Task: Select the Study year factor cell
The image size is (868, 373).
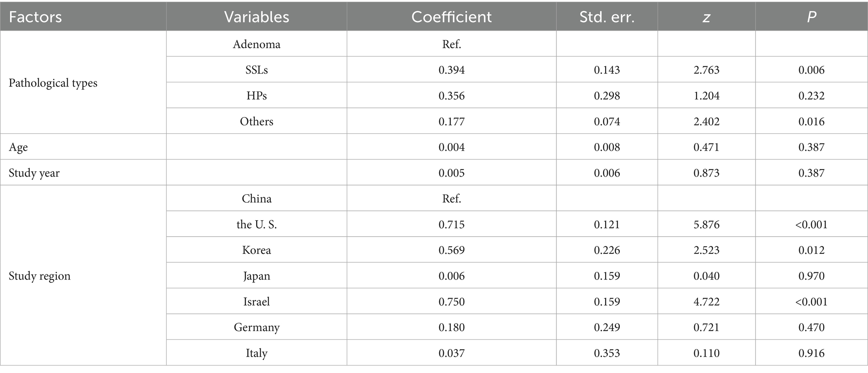Action: 34,173
